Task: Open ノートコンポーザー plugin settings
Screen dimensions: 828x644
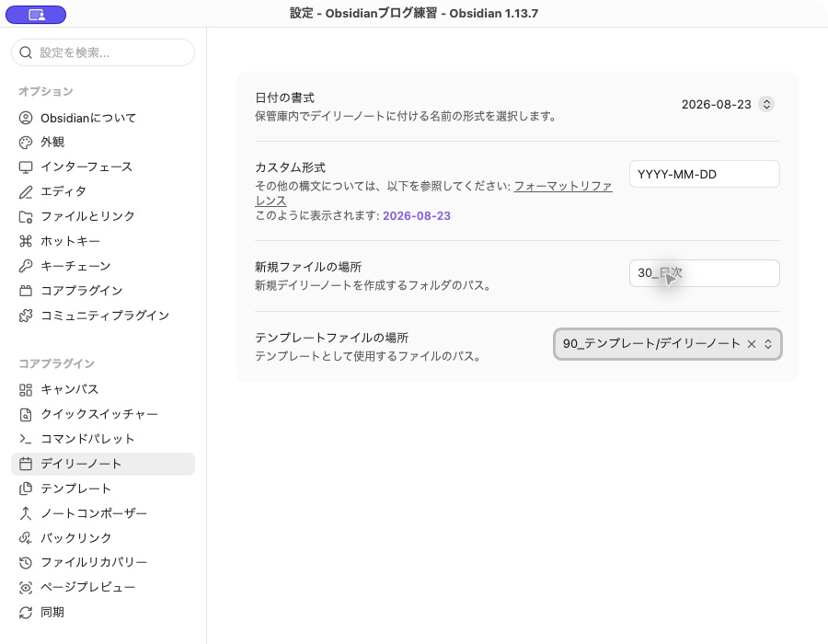Action: (103, 513)
